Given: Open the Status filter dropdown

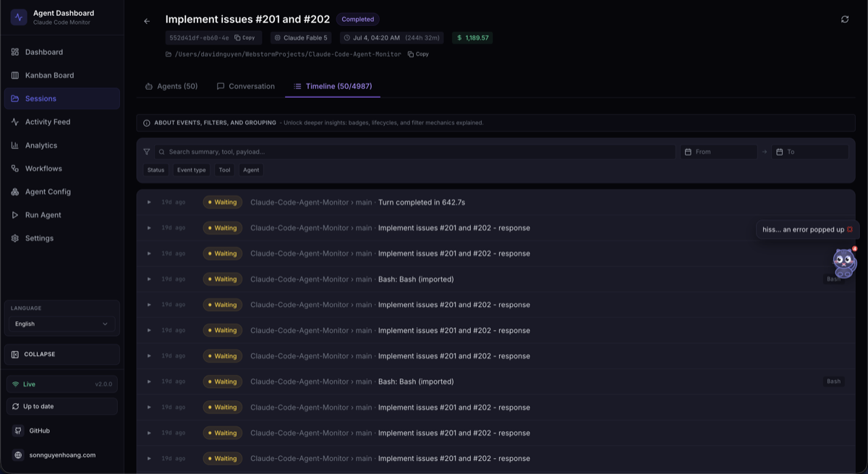Looking at the screenshot, I should pos(156,170).
